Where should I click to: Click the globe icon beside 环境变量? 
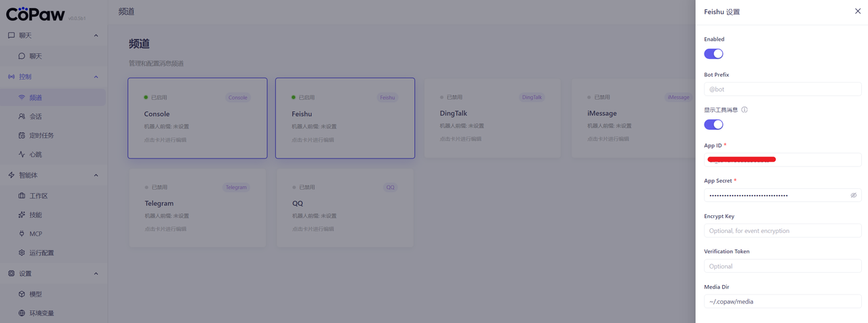(x=22, y=313)
